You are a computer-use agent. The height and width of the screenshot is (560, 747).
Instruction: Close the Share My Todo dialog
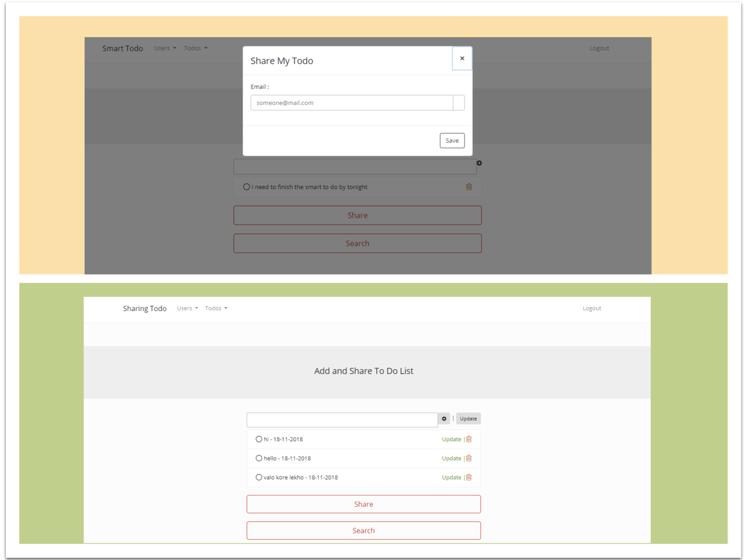tap(462, 58)
